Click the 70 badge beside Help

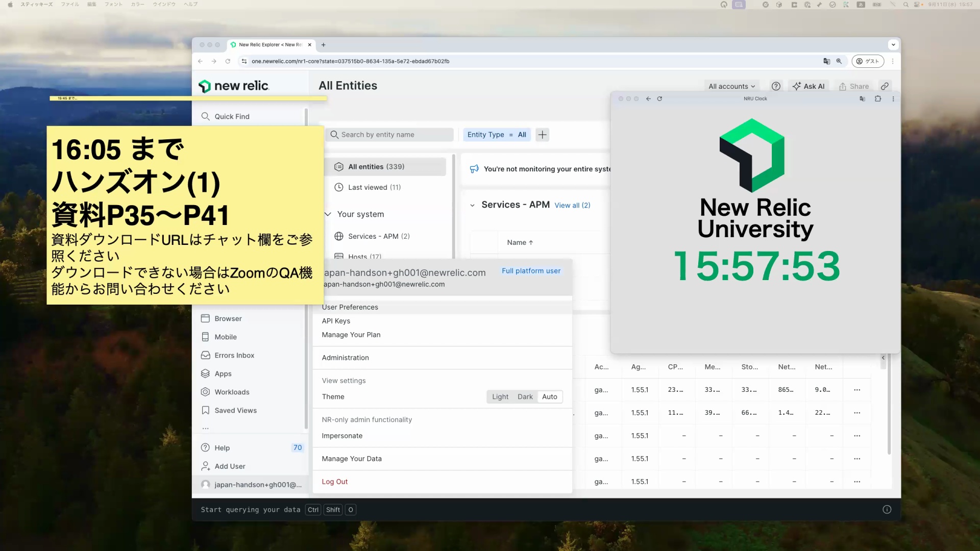[297, 447]
